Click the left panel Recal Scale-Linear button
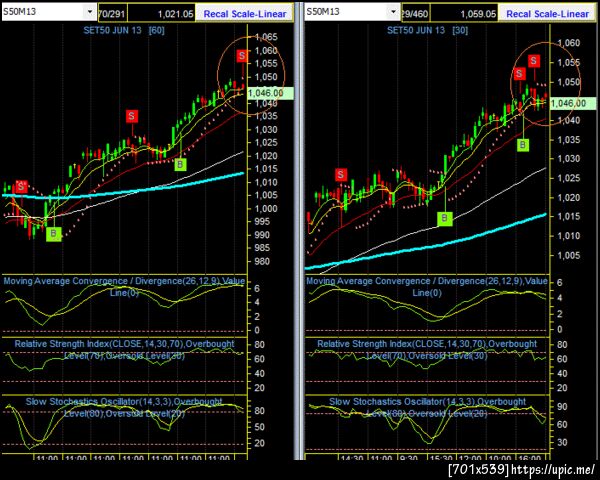The height and width of the screenshot is (480, 600). coord(245,14)
